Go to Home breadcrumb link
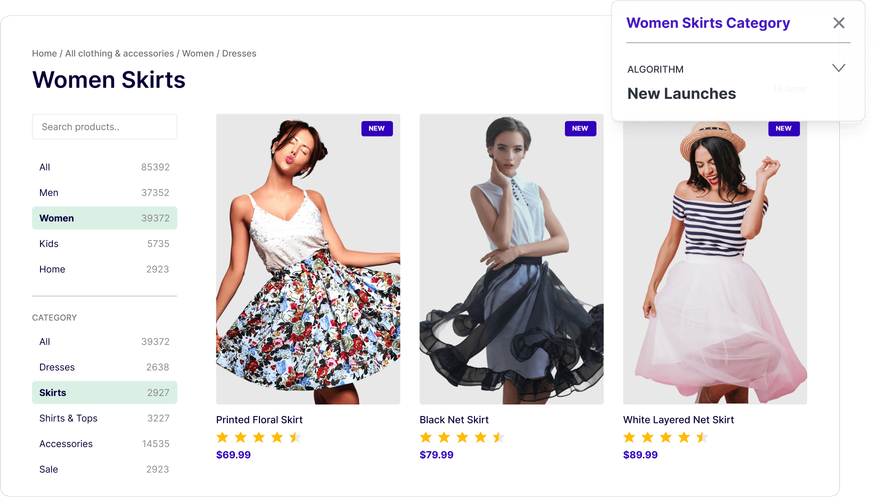This screenshot has width=878, height=497. coord(44,53)
